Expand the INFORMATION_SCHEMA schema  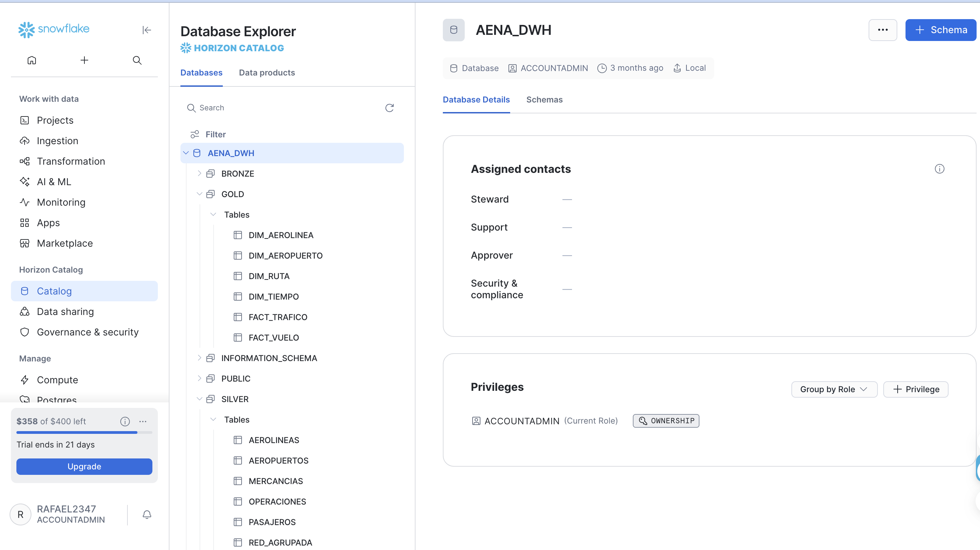pyautogui.click(x=199, y=358)
